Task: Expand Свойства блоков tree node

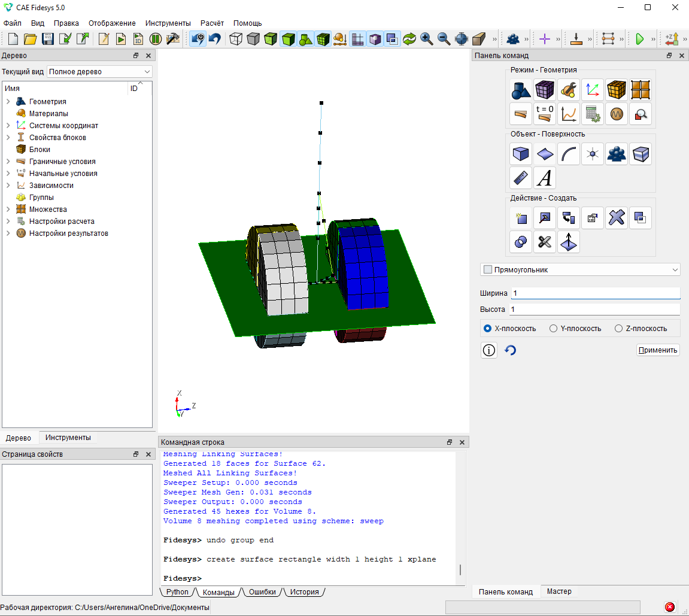Action: pos(8,137)
